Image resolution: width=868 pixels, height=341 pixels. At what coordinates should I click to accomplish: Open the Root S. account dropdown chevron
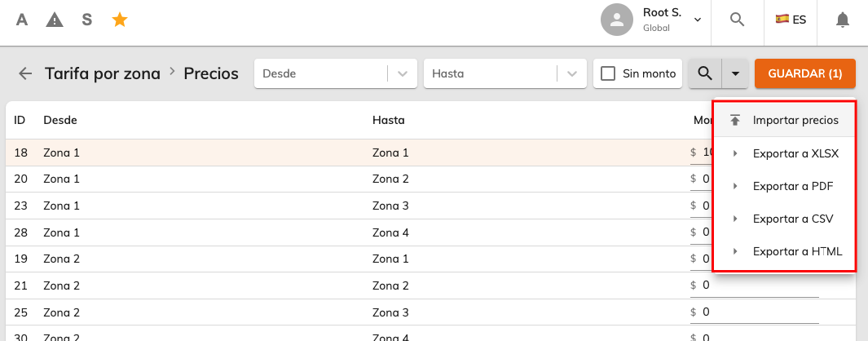(x=698, y=20)
